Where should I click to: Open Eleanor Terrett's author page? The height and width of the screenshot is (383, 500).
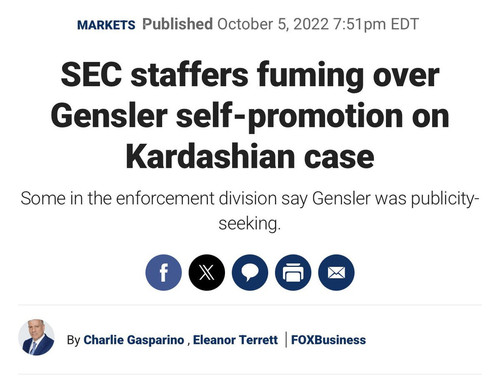235,340
